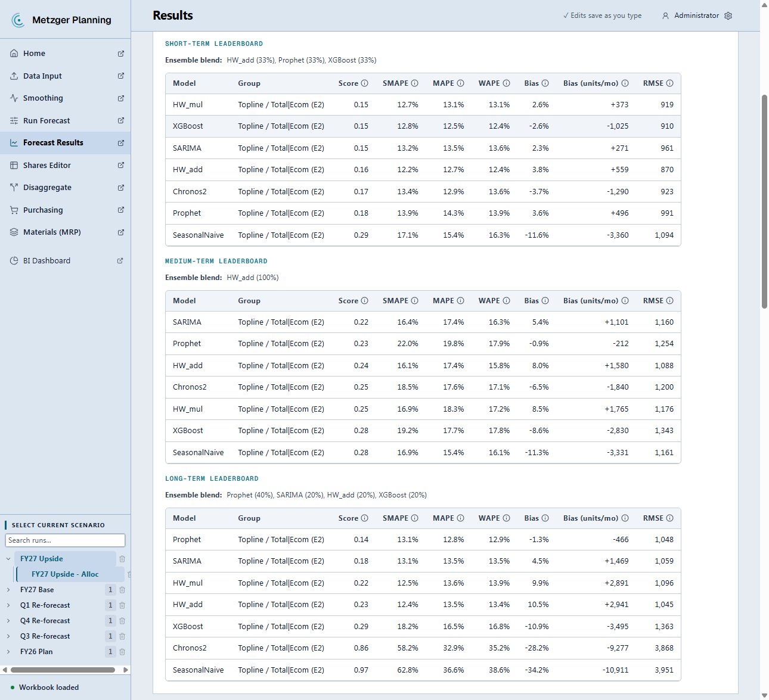
Task: Click the Group column header, medium-term table
Action: 249,301
